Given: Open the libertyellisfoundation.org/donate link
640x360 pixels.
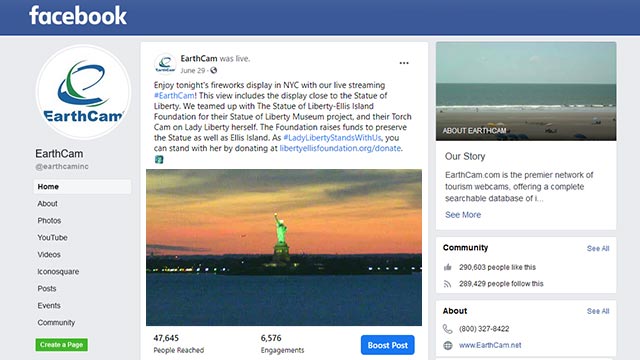Looking at the screenshot, I should click(340, 148).
